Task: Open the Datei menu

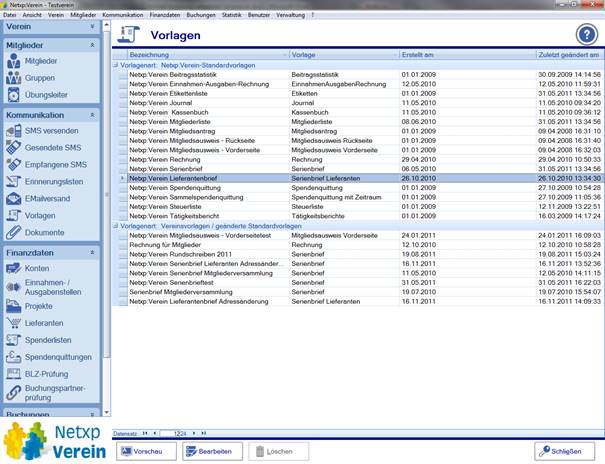Action: tap(9, 15)
